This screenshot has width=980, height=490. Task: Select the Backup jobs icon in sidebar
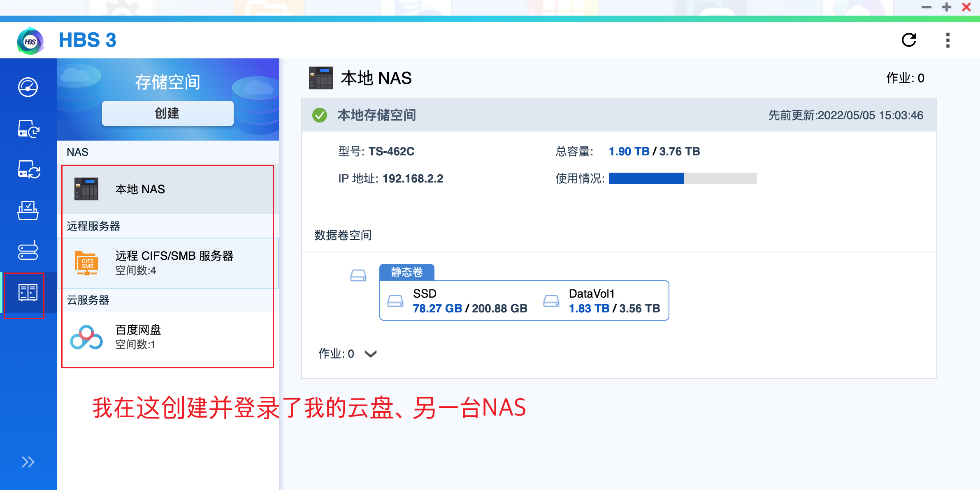coord(28,129)
